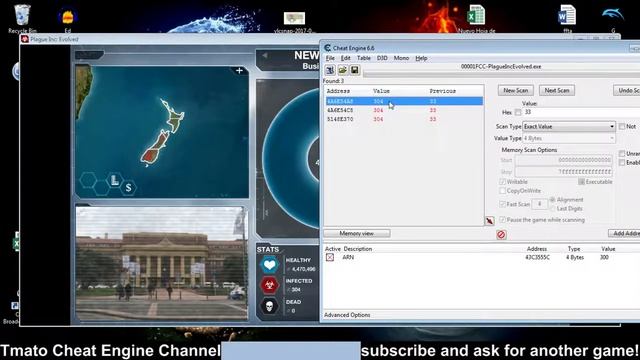
Task: Click the Fast Scan alignment number field
Action: point(540,204)
